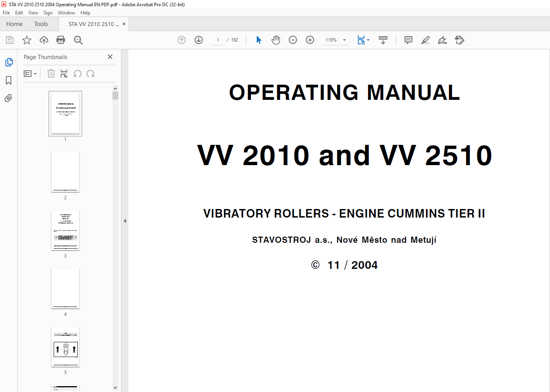Select the Highlight text tool
Screen dimensions: 550x392
pyautogui.click(x=426, y=40)
